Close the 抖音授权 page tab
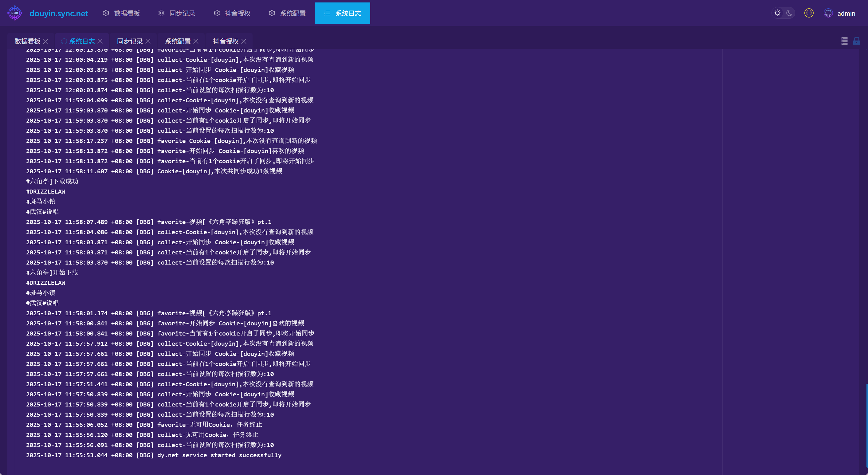This screenshot has height=475, width=868. click(x=244, y=41)
